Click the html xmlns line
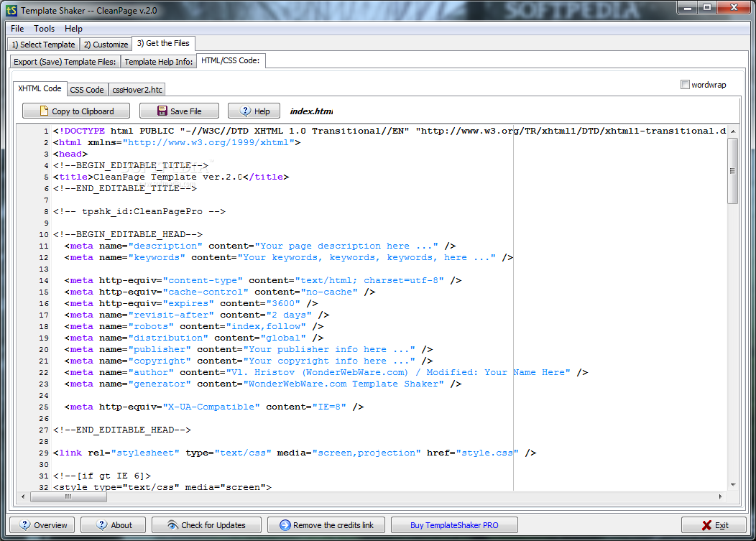Screen dimensions: 756x541 coord(177,143)
